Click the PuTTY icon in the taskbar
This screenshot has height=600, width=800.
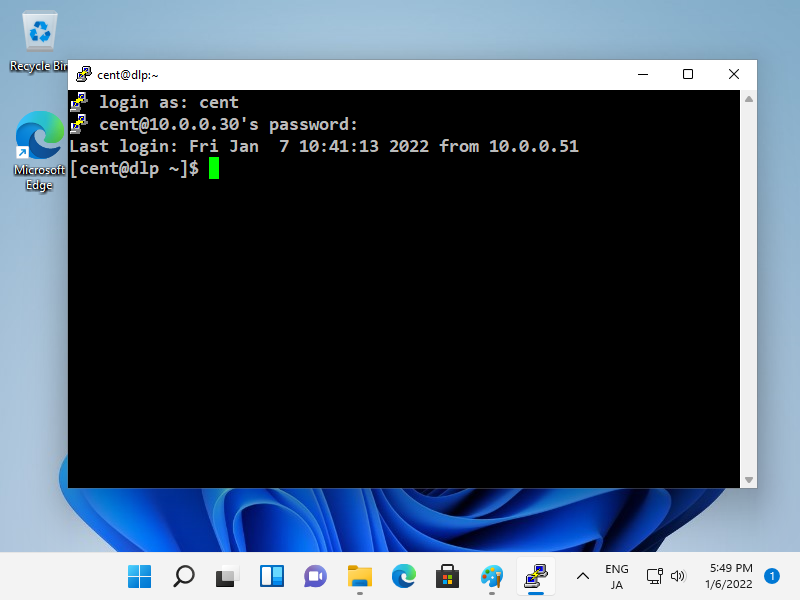pyautogui.click(x=535, y=576)
